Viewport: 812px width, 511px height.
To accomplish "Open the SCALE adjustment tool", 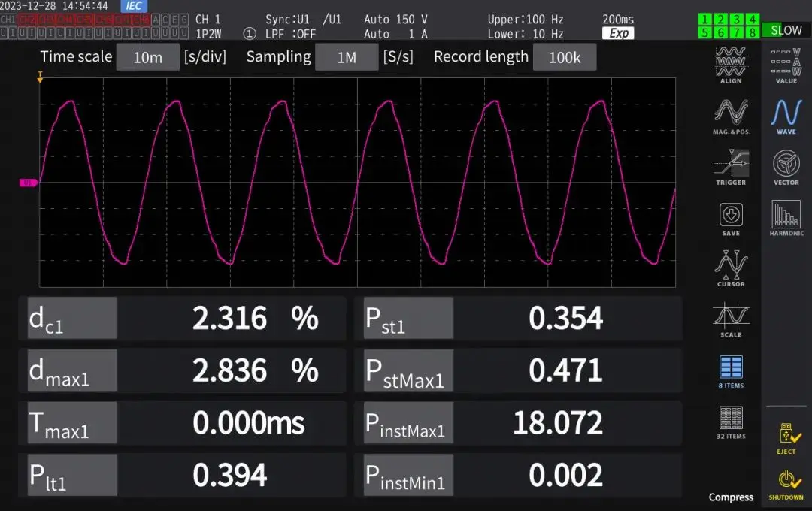I will point(730,318).
